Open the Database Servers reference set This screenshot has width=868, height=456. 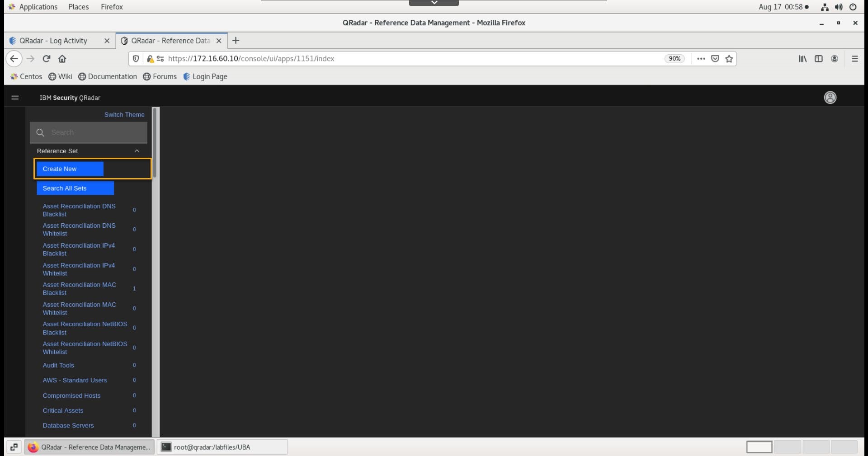tap(68, 425)
